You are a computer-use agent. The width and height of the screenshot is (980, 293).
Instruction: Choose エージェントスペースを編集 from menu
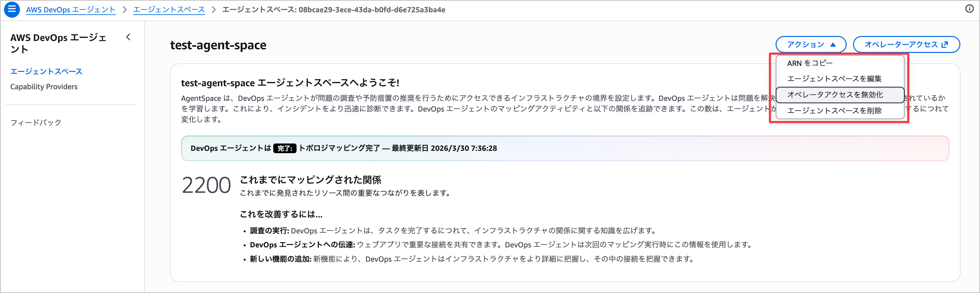pyautogui.click(x=840, y=79)
